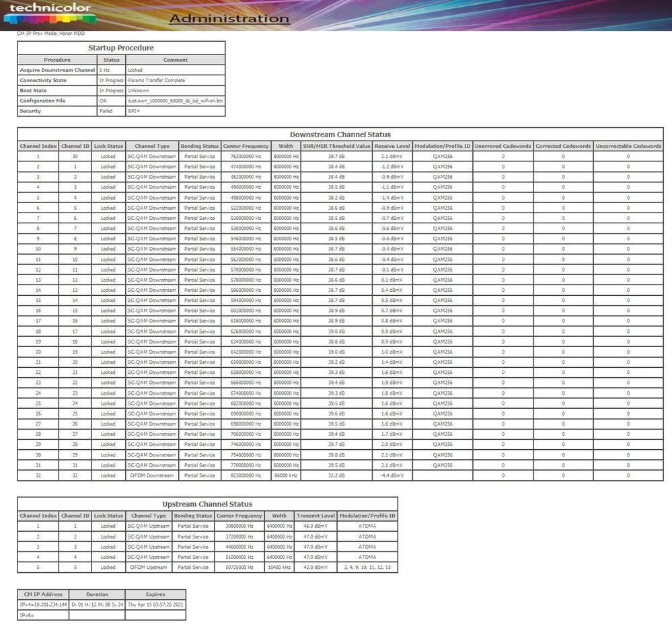Viewport: 672px width, 624px height.
Task: Select the upstream frequency '37200000 Hz'
Action: 239,537
